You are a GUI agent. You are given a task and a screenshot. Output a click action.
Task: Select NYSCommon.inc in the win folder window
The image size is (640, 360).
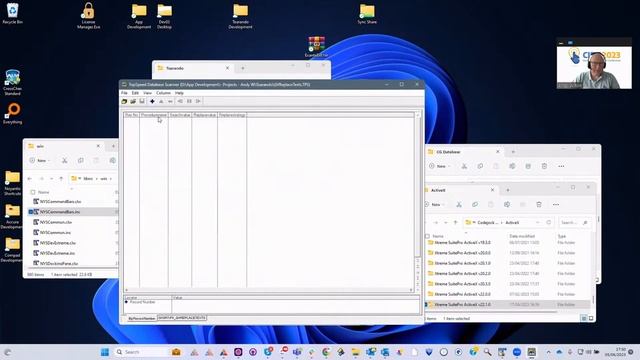coord(55,233)
